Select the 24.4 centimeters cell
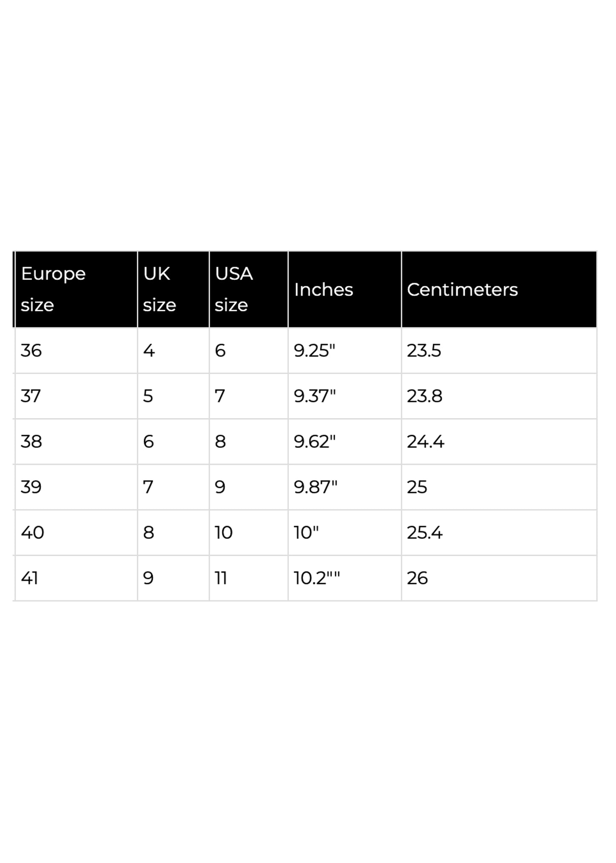Image resolution: width=616 pixels, height=863 pixels. tap(425, 442)
